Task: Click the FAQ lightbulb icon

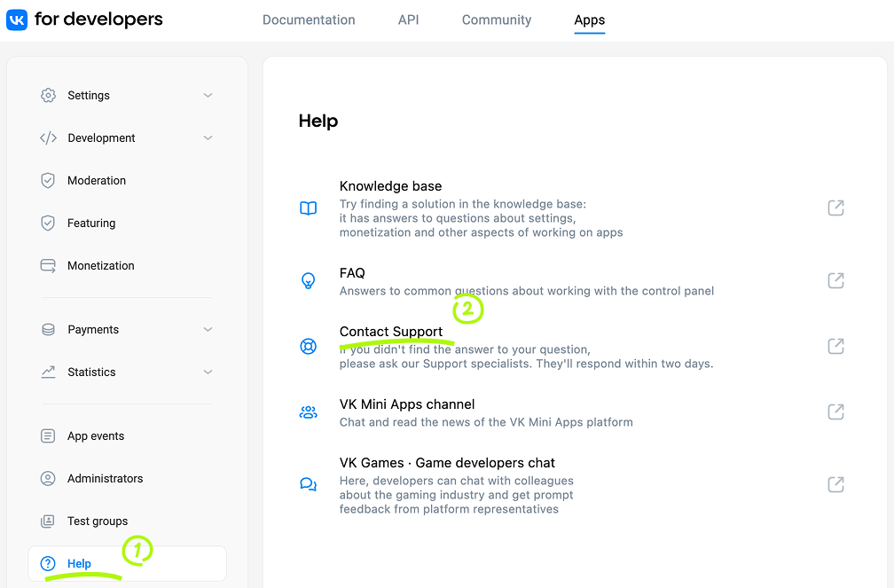Action: coord(308,280)
